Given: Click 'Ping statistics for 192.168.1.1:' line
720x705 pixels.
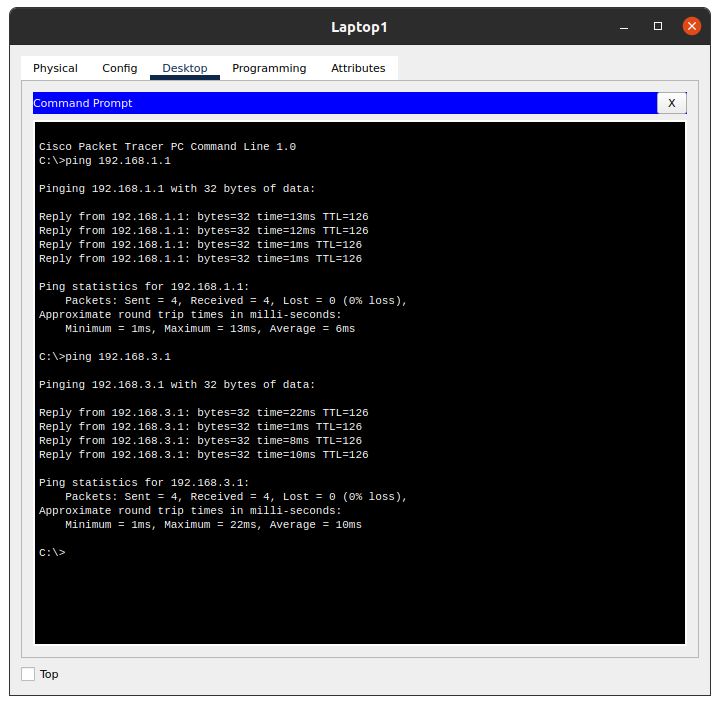Looking at the screenshot, I should (x=144, y=287).
